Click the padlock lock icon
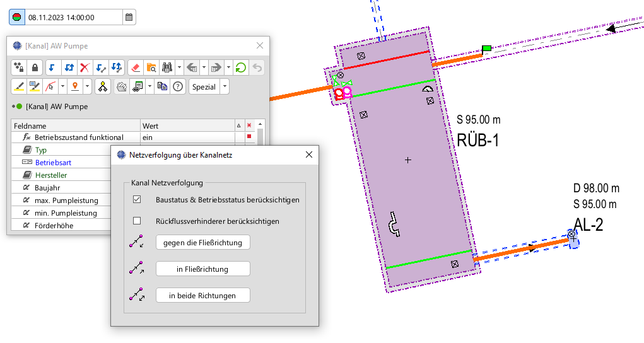The image size is (644, 343). (x=35, y=67)
